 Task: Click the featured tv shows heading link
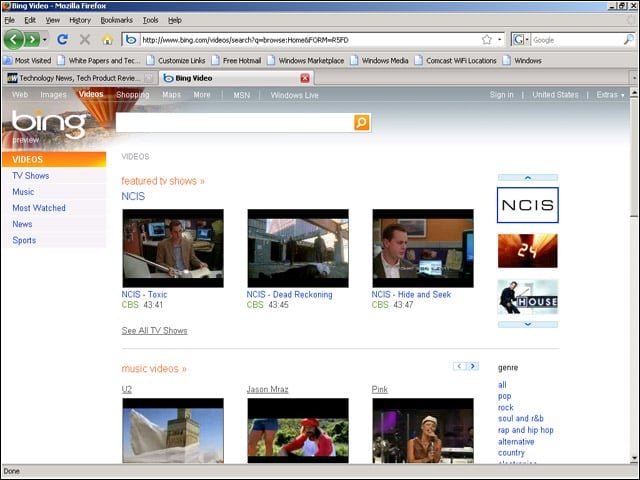[163, 181]
